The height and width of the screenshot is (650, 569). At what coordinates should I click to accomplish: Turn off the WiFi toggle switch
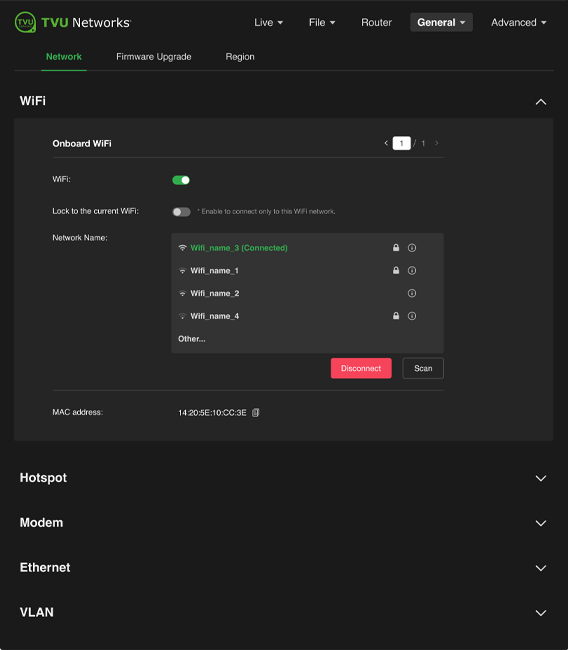tap(181, 180)
